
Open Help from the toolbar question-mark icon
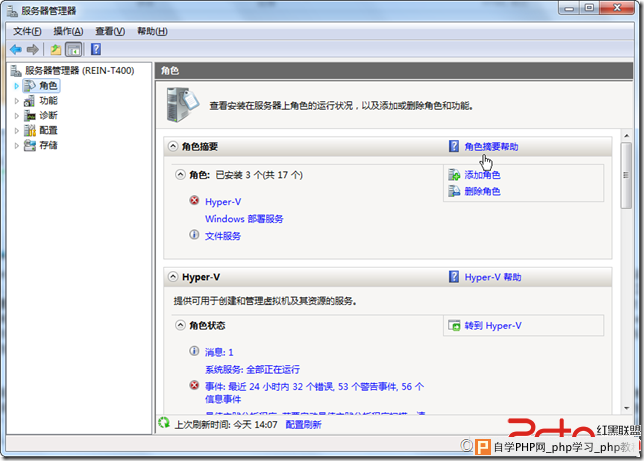pos(96,49)
